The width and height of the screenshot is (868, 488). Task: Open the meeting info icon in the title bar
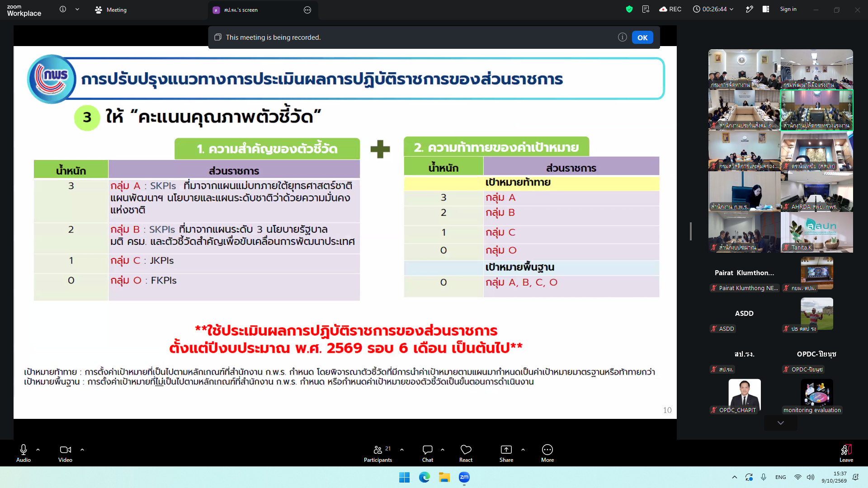click(x=63, y=9)
